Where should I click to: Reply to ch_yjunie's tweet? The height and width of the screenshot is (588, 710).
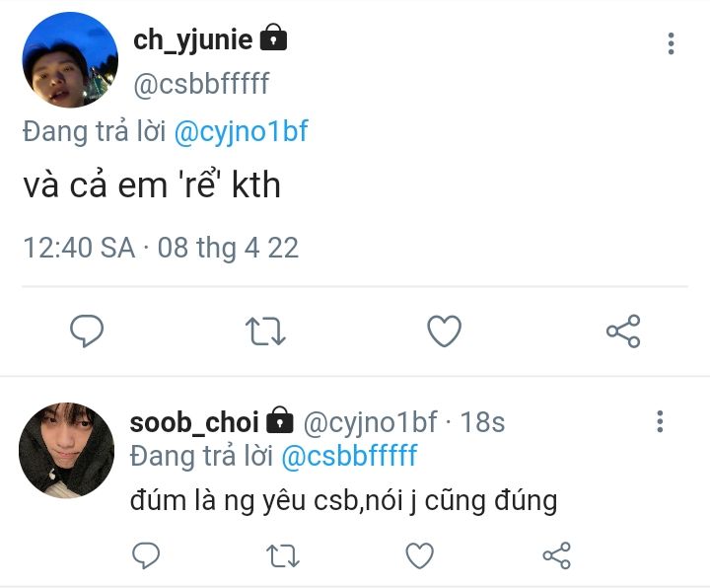tap(87, 331)
